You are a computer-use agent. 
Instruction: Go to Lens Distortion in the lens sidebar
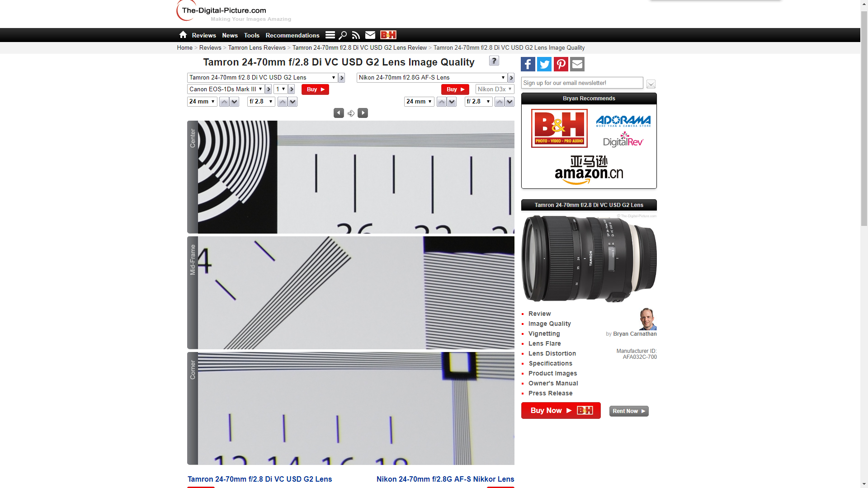[552, 353]
